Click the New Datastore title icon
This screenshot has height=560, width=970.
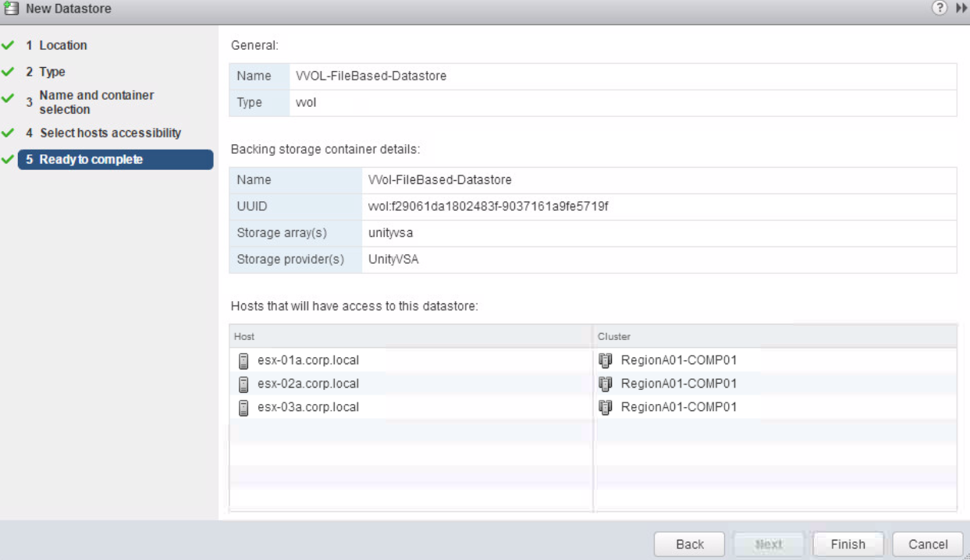pos(12,9)
